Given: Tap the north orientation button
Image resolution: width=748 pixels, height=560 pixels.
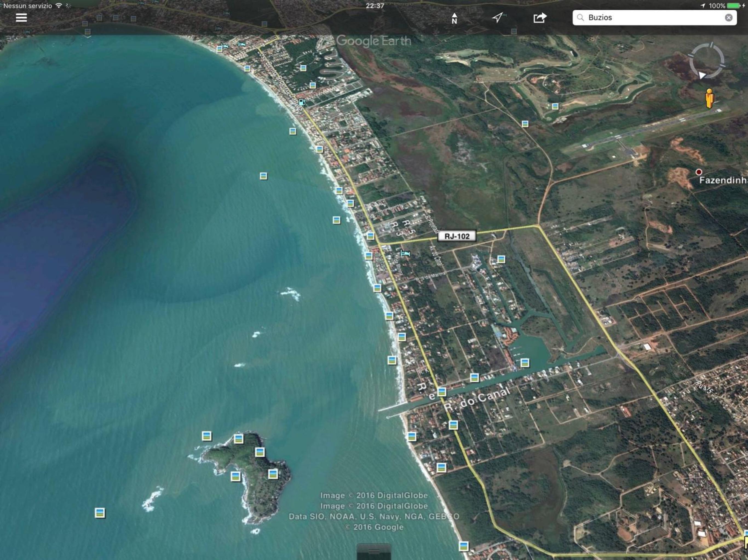Looking at the screenshot, I should click(x=454, y=18).
